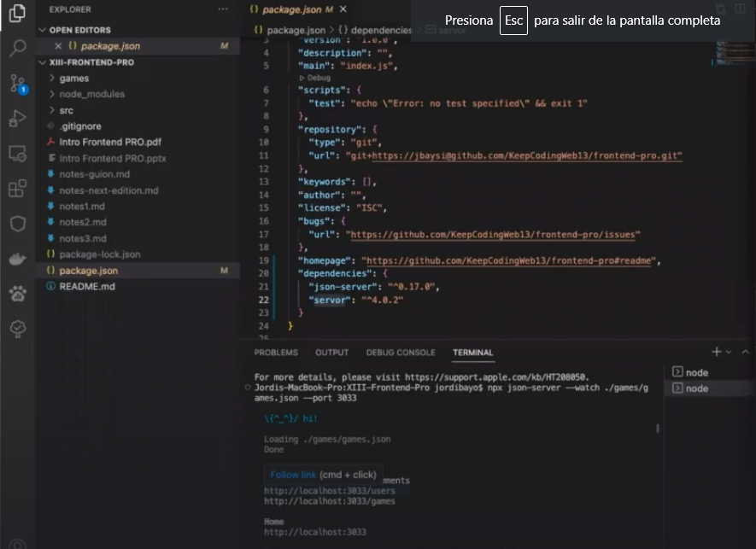Close package.json in Open Editors list
Viewport: 756px width, 549px height.
pyautogui.click(x=58, y=46)
